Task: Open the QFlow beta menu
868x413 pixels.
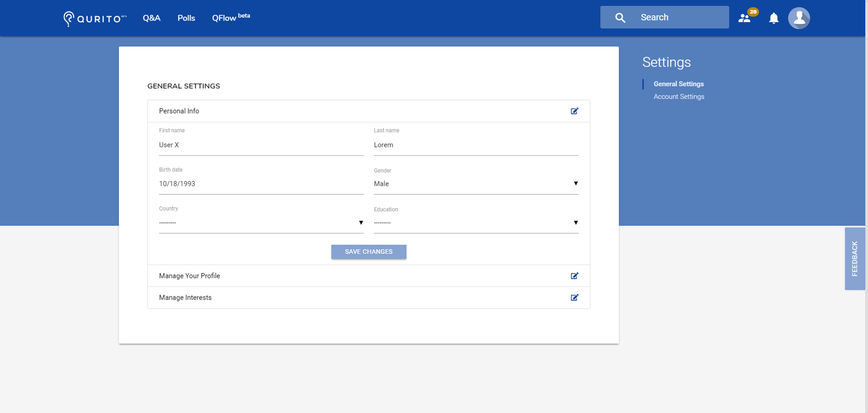Action: 230,18
